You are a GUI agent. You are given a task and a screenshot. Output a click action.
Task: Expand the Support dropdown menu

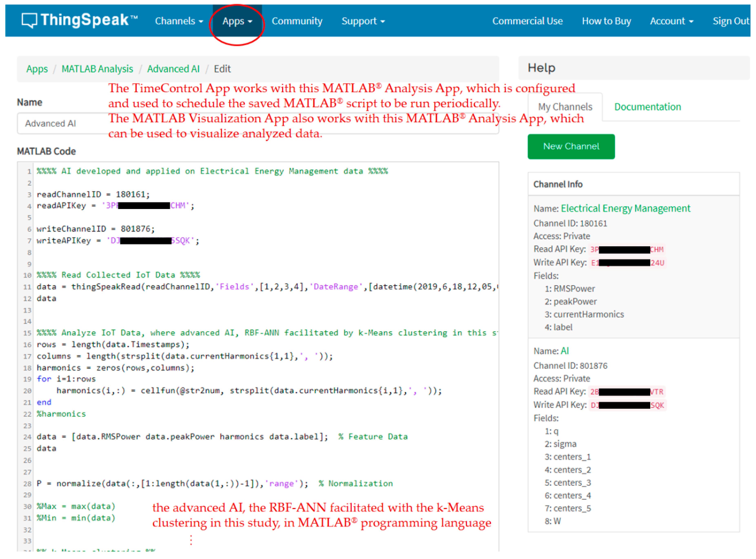coord(363,21)
